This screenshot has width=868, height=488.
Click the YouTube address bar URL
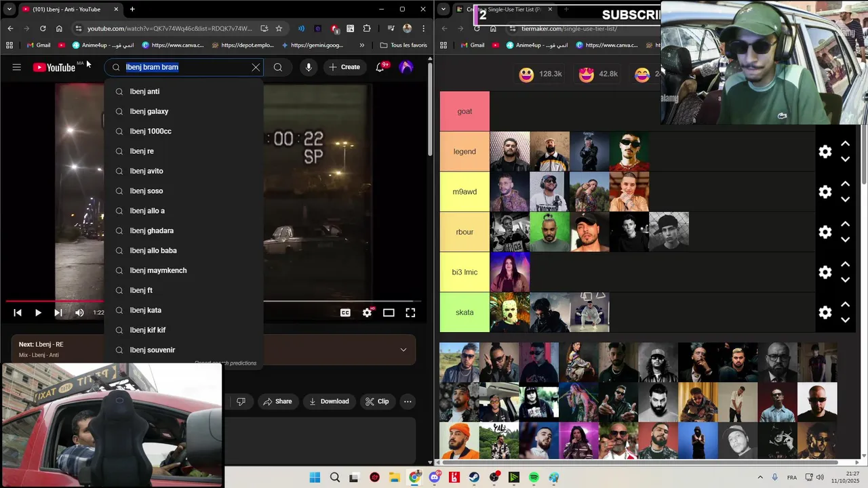click(x=170, y=28)
